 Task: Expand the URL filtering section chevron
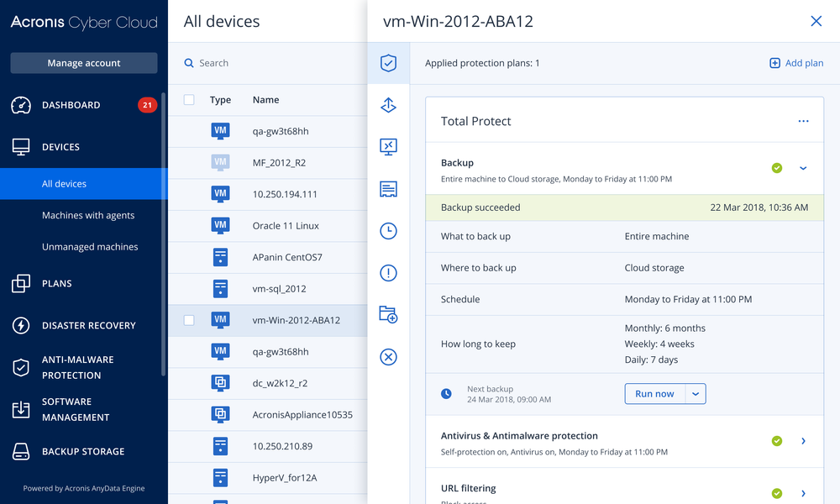[x=803, y=493]
